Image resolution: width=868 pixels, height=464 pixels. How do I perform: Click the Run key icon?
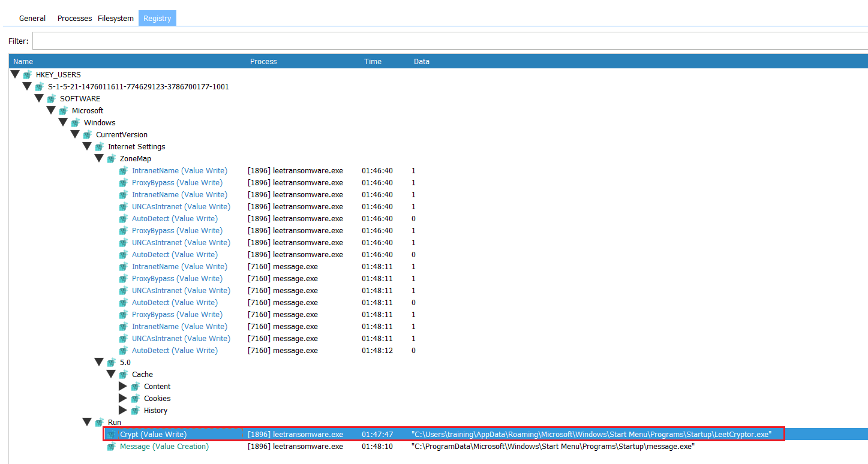click(x=99, y=422)
